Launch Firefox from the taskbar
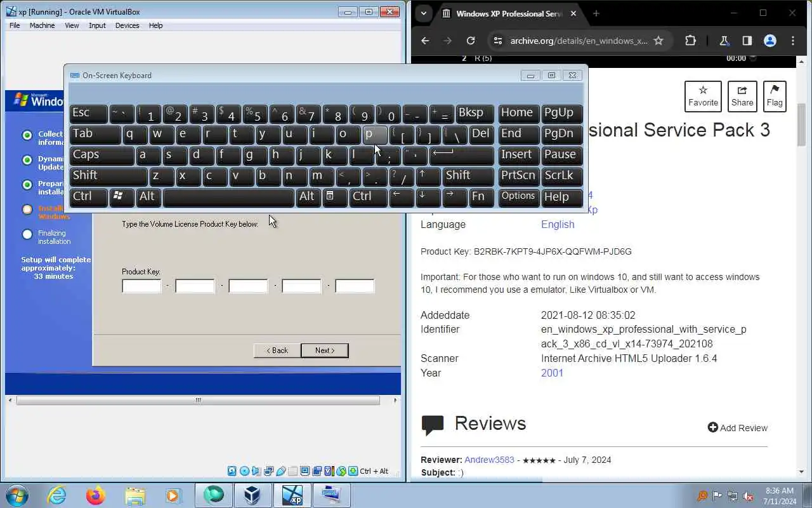The image size is (812, 508). [96, 495]
